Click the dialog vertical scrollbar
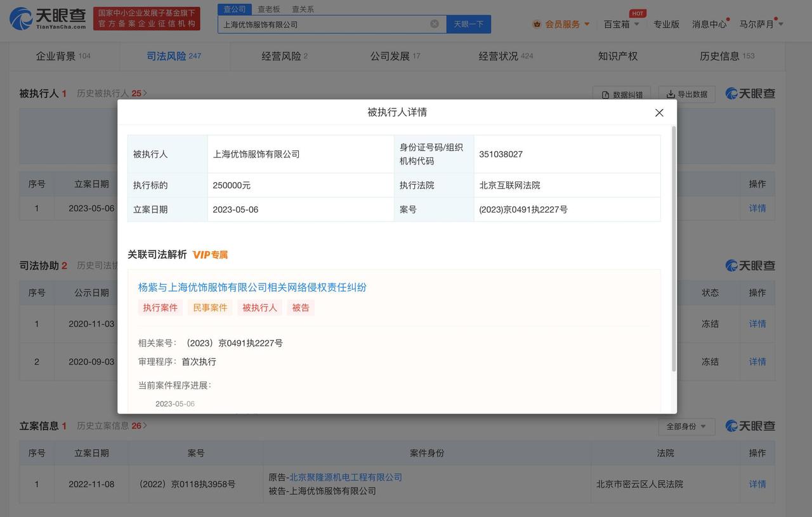This screenshot has height=517, width=812. point(673,249)
